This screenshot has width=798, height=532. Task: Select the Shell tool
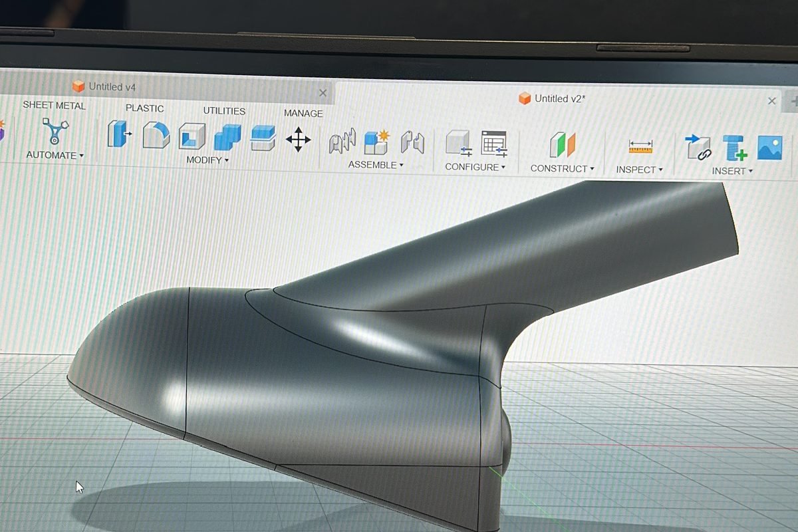tap(192, 136)
